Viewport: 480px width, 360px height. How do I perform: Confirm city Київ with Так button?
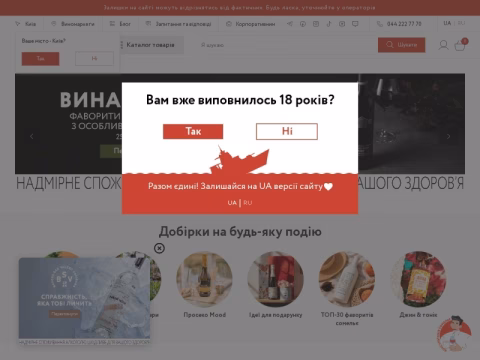40,59
